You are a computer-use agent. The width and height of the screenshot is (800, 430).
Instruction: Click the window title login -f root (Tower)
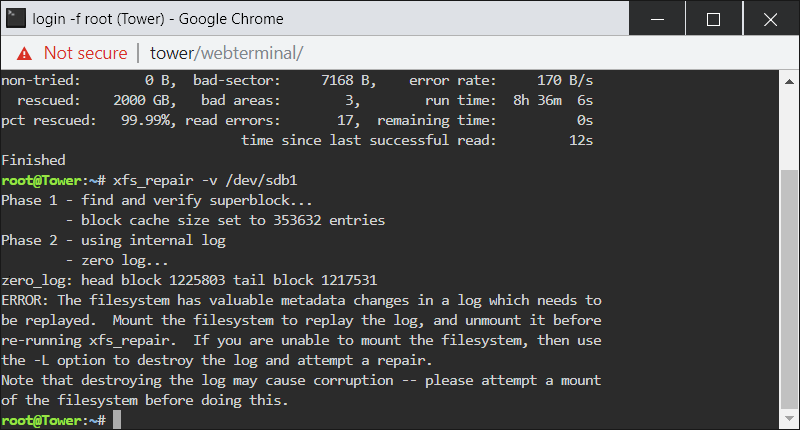pos(98,19)
